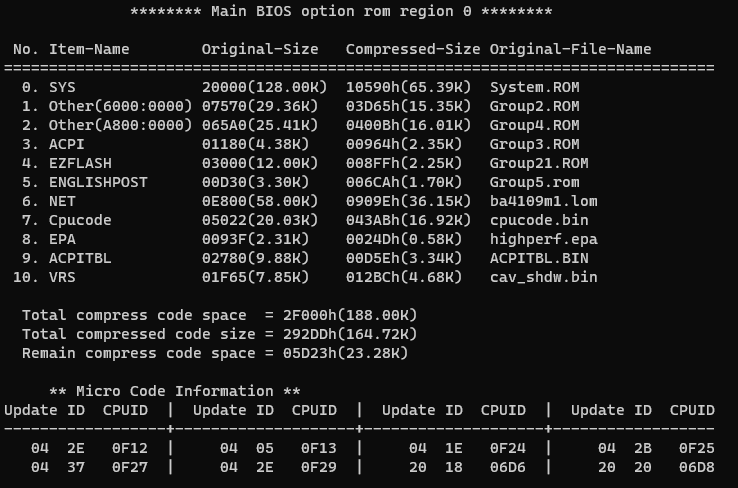Select the Other(6000:0000) item name
Screen dimensions: 738x488
tap(120, 106)
